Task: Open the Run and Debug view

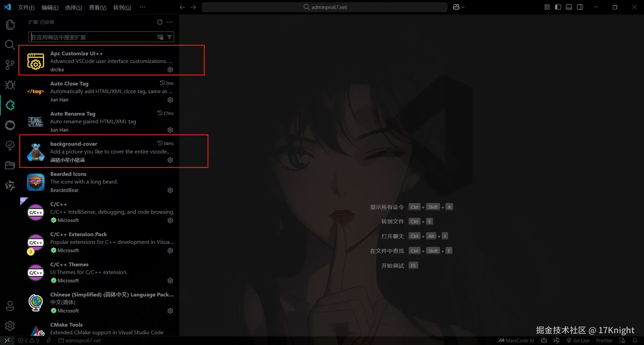Action: pyautogui.click(x=10, y=85)
